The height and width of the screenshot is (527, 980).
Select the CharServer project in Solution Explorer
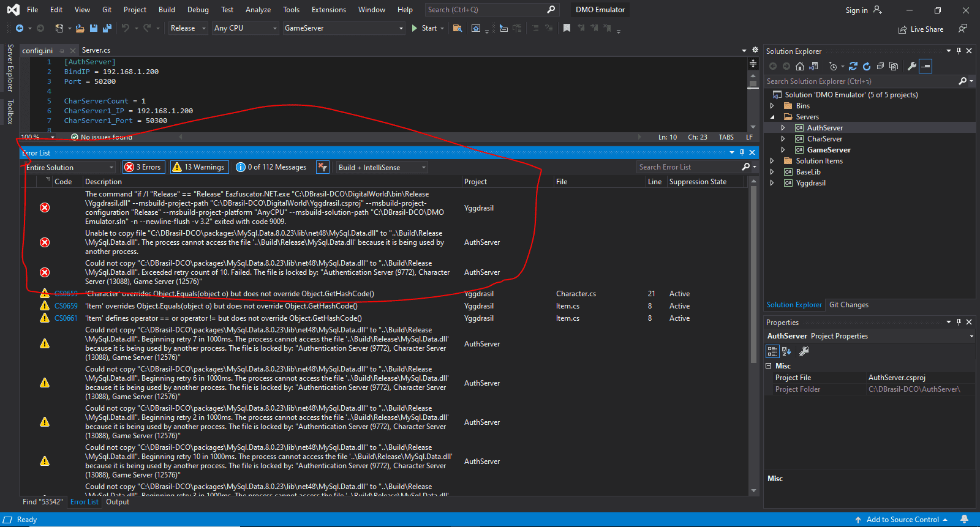coord(824,139)
